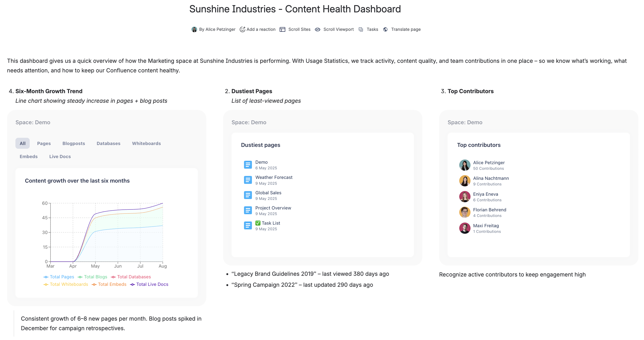
Task: Open the By Alice Petzinger author link
Action: click(217, 29)
